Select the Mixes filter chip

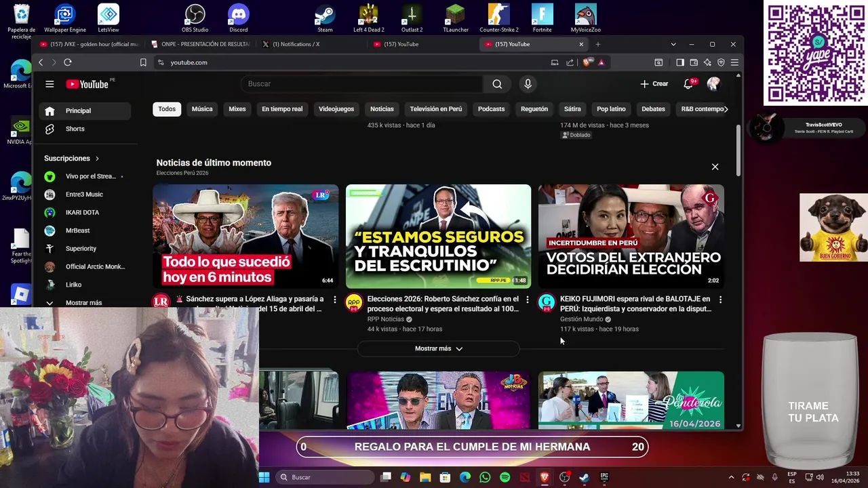coord(237,109)
